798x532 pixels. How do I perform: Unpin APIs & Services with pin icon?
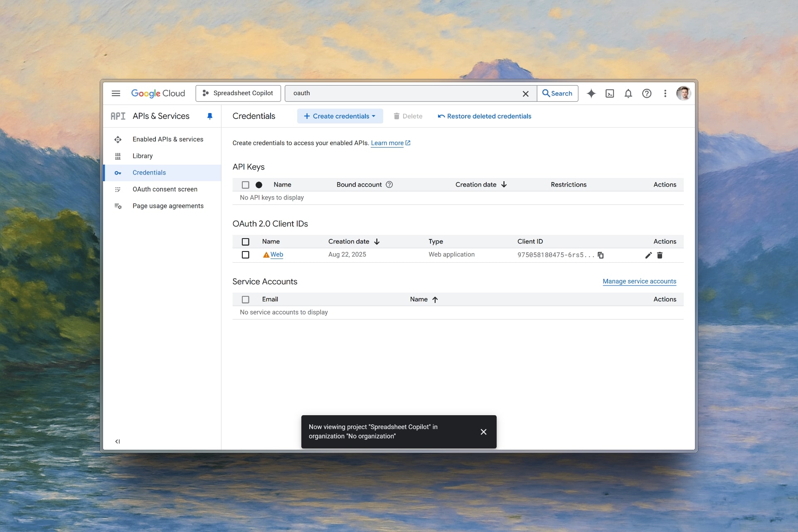210,116
